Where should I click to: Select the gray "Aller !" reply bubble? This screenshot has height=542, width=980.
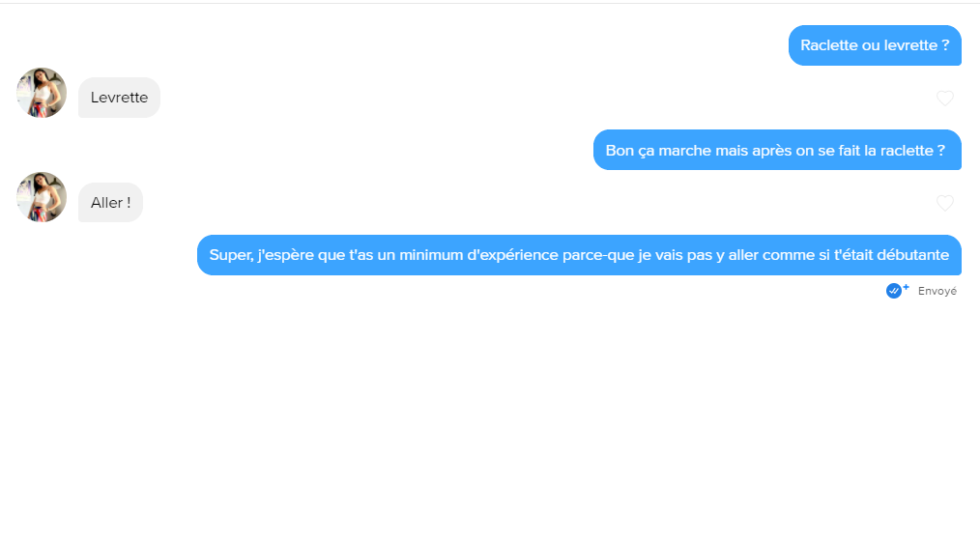click(x=110, y=202)
